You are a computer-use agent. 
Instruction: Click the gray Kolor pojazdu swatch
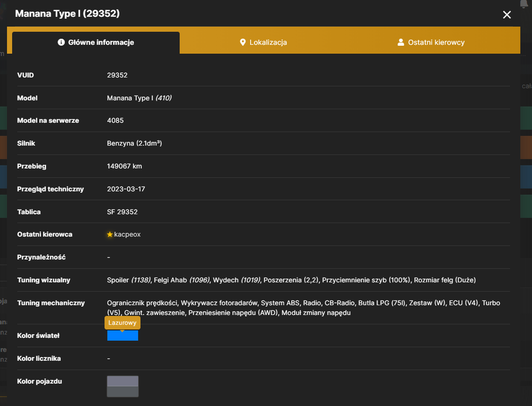(x=122, y=386)
